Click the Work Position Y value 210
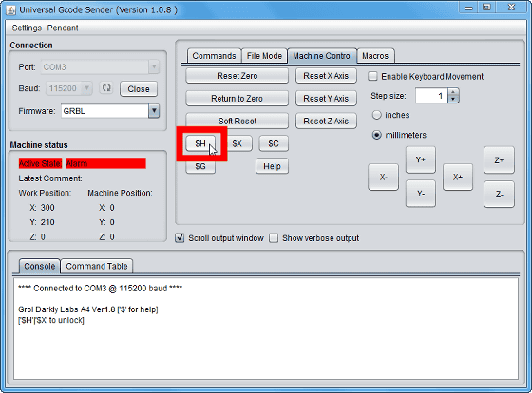Image resolution: width=532 pixels, height=393 pixels. [47, 222]
